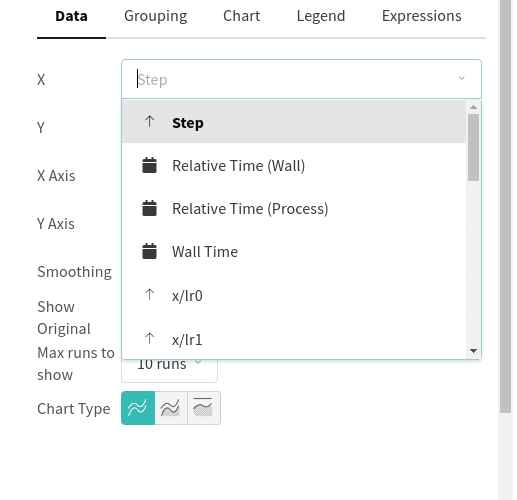Click the Smoothing label
Image resolution: width=517 pixels, height=500 pixels.
click(x=74, y=272)
